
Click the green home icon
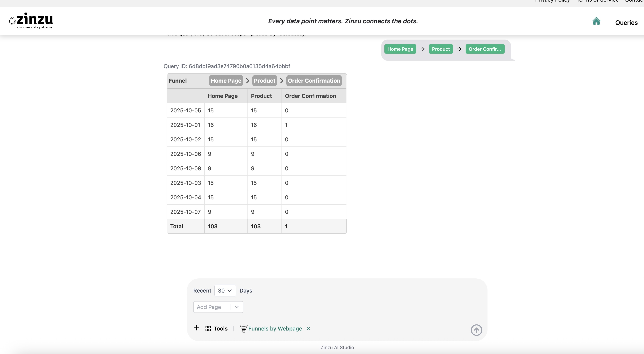pyautogui.click(x=596, y=21)
